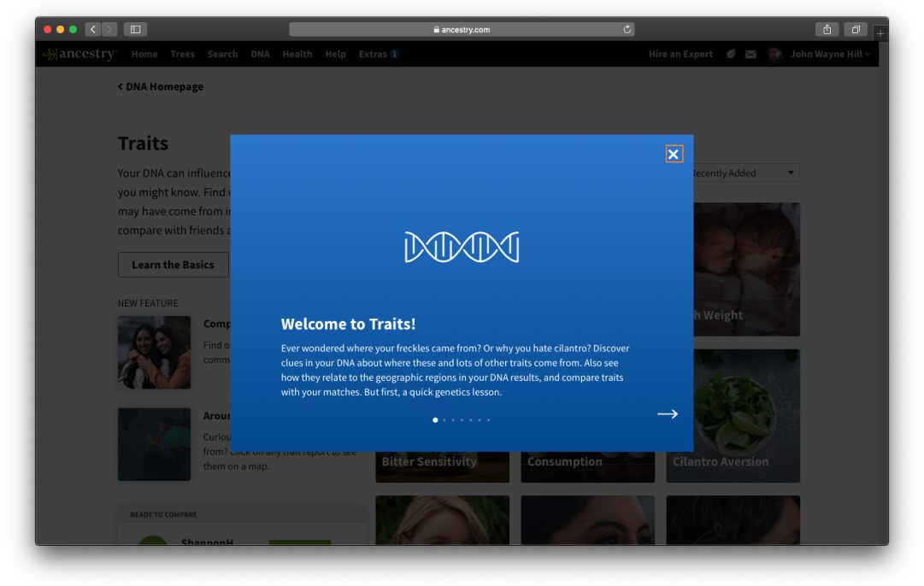Open the DNA menu
The width and height of the screenshot is (924, 586).
tap(260, 54)
